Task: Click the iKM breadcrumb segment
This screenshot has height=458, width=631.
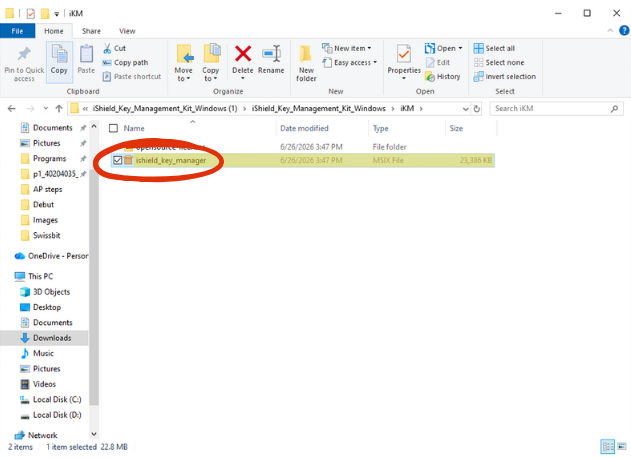Action: (407, 109)
